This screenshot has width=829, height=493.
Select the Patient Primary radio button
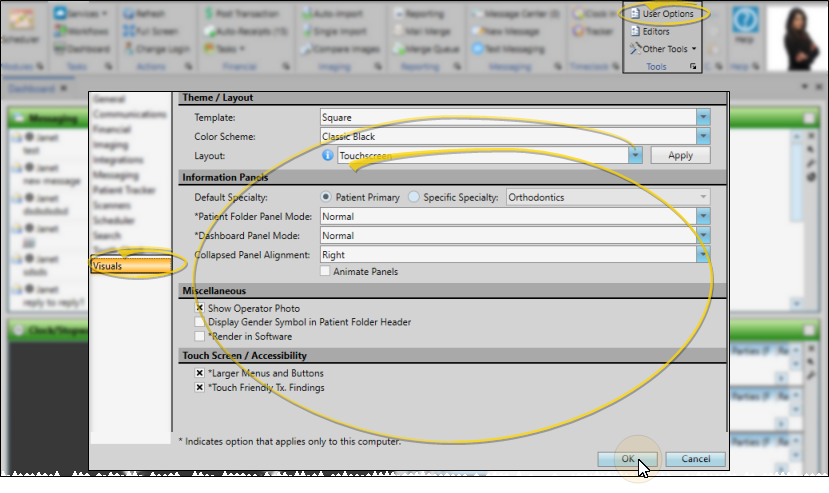pyautogui.click(x=326, y=197)
